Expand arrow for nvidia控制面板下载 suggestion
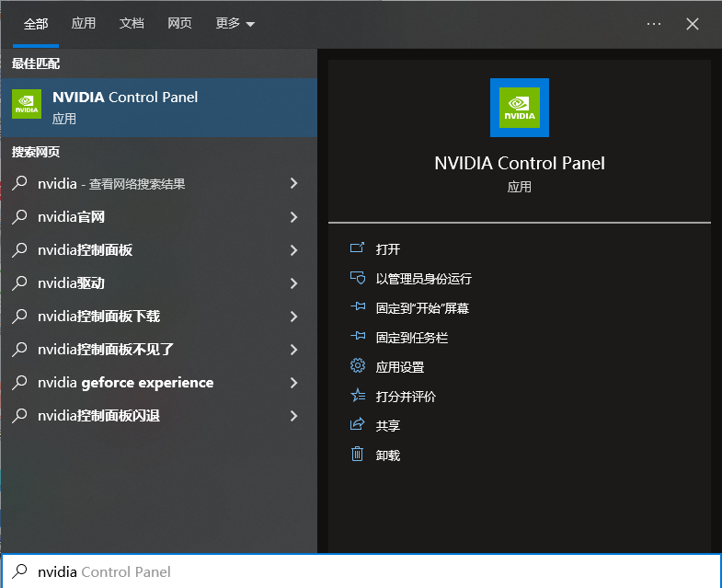 (294, 317)
